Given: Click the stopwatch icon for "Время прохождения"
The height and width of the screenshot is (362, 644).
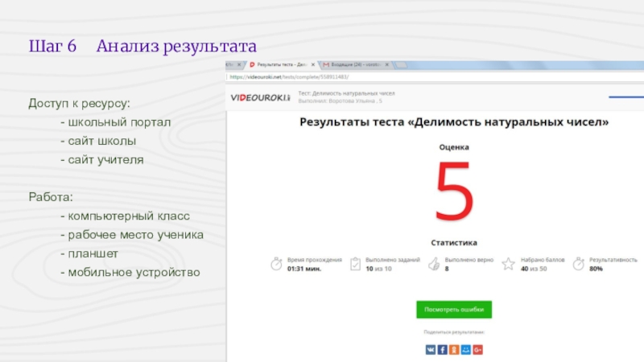Looking at the screenshot, I should (276, 264).
